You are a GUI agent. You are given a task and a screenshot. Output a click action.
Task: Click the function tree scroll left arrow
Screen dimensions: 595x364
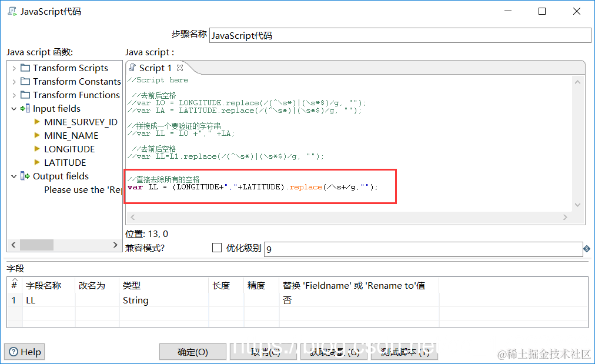[x=14, y=245]
